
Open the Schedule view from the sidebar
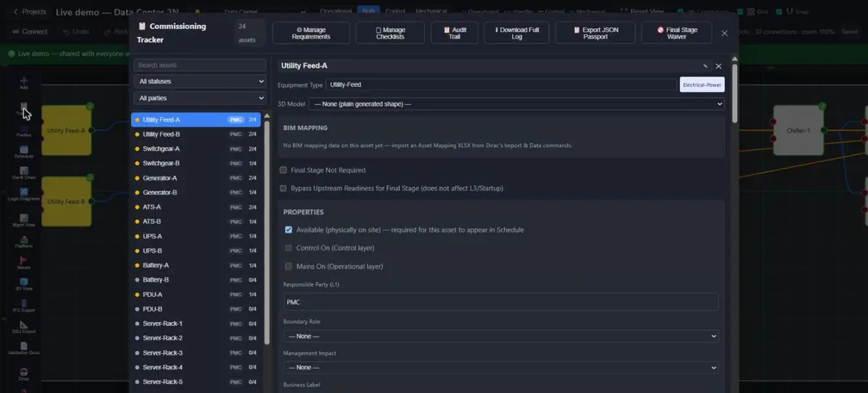(24, 151)
